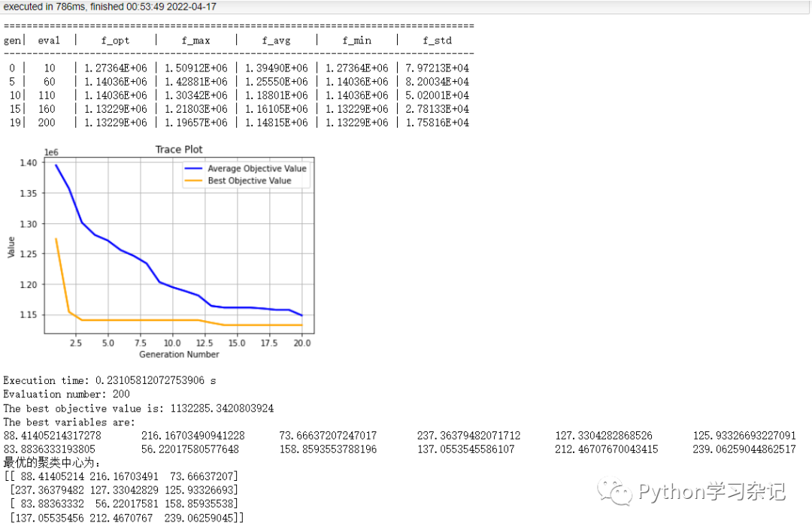Select the variable value 125.93326693227091
Screen dimensions: 812x529
744,436
